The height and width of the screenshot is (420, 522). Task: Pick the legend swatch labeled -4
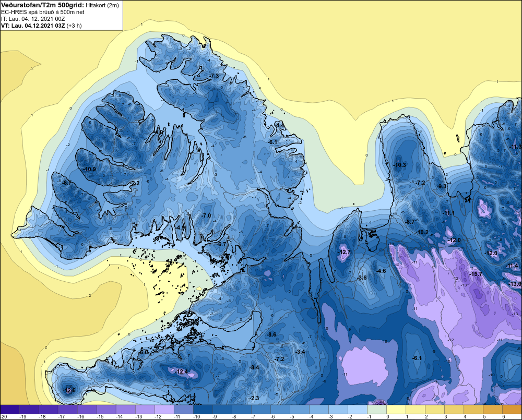click(x=319, y=410)
